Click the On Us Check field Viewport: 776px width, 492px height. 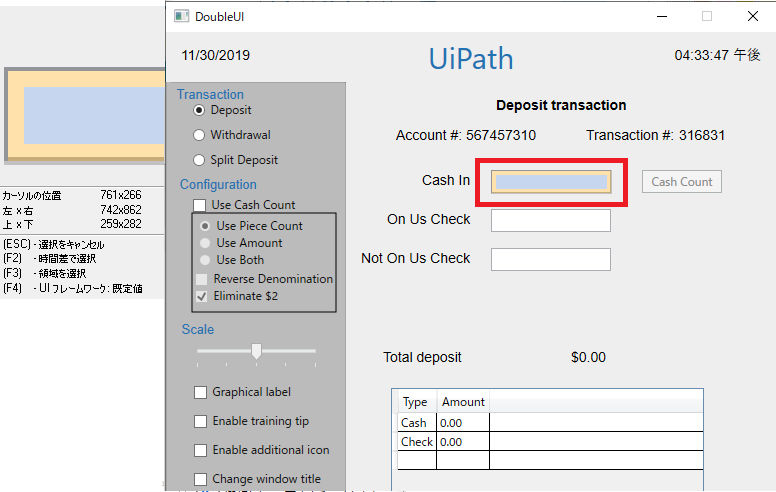[x=551, y=220]
